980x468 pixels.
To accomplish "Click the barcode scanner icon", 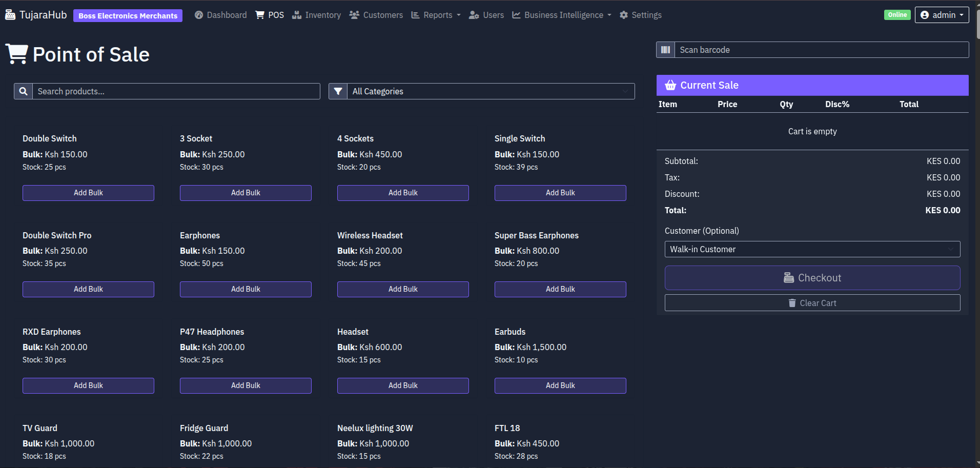I will [665, 50].
